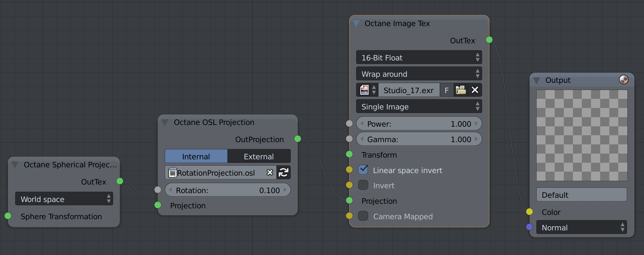Click the material preview sphere icon in Output
The height and width of the screenshot is (255, 644).
624,80
